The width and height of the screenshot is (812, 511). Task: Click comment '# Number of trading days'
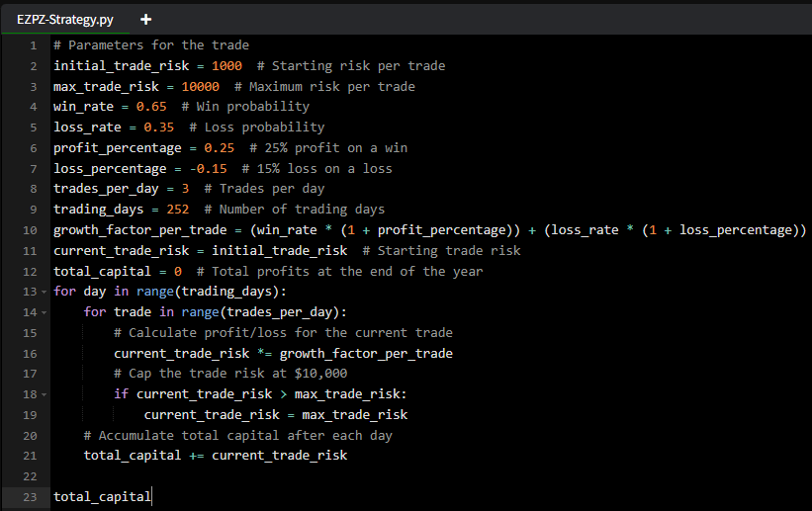[x=295, y=210]
